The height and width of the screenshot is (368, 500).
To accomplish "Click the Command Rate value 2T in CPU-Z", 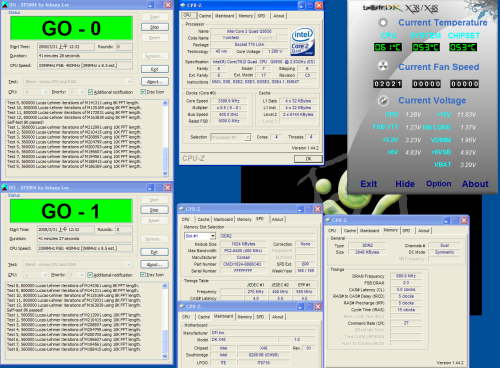I will click(x=406, y=323).
